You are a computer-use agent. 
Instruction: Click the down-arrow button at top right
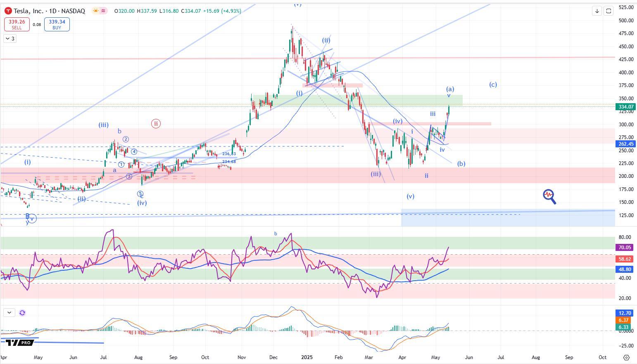pos(597,11)
